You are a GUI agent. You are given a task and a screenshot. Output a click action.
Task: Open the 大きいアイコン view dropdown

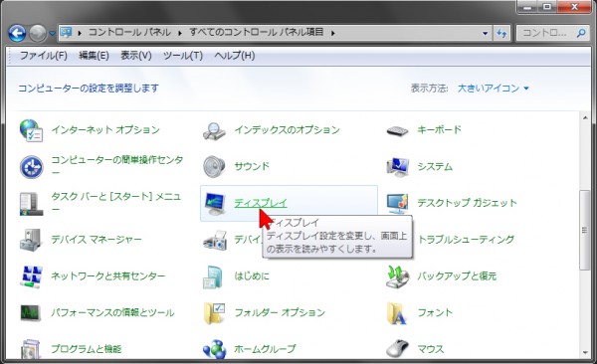pyautogui.click(x=494, y=89)
